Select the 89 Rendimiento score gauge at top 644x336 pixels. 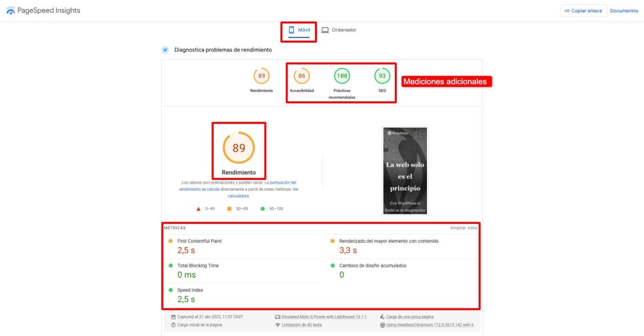tap(261, 76)
